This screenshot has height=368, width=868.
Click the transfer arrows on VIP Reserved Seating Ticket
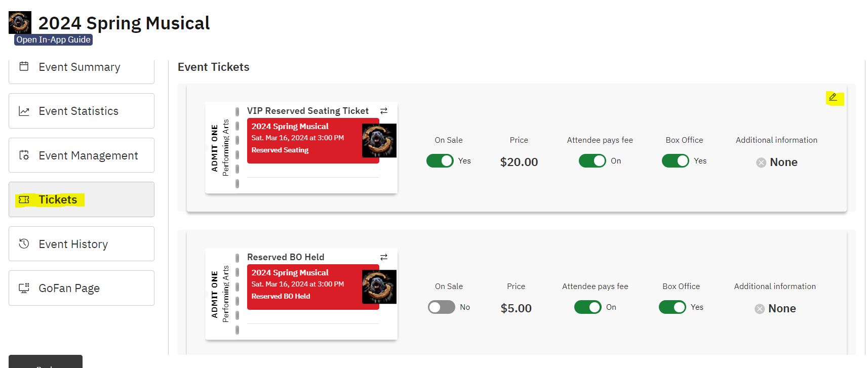pos(383,110)
